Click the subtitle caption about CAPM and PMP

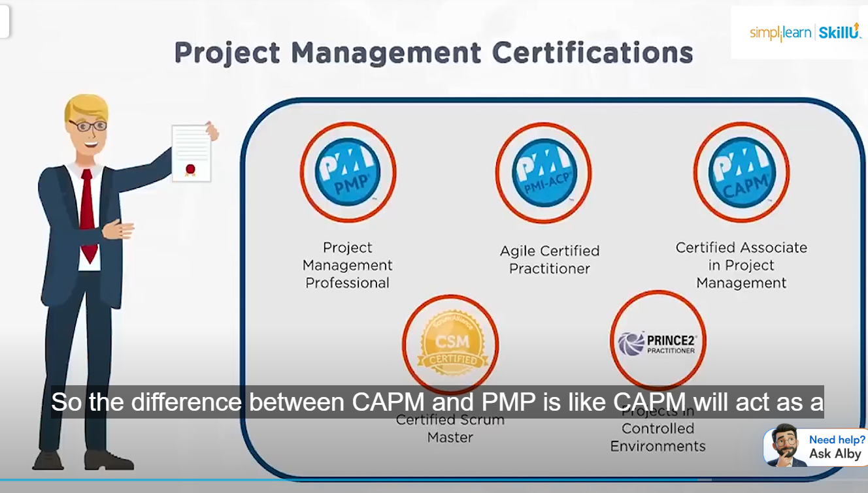click(x=437, y=402)
